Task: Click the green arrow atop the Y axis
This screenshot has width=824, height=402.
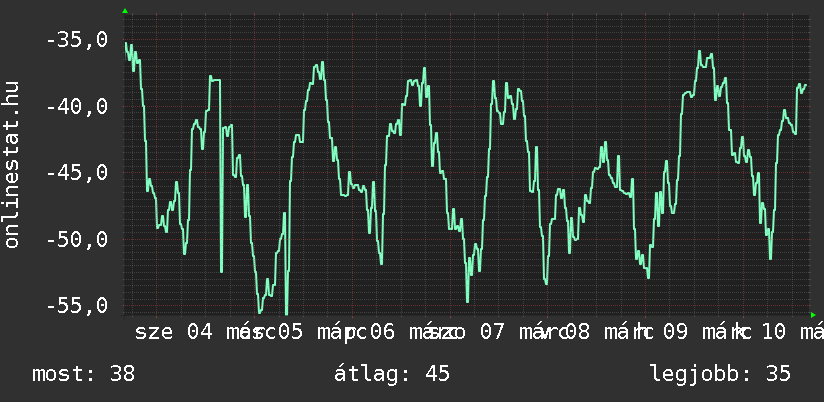Action: click(125, 11)
